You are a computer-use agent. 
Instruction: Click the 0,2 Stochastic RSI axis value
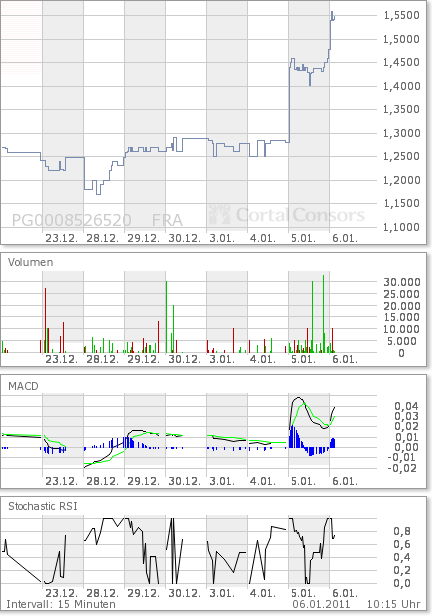(402, 570)
